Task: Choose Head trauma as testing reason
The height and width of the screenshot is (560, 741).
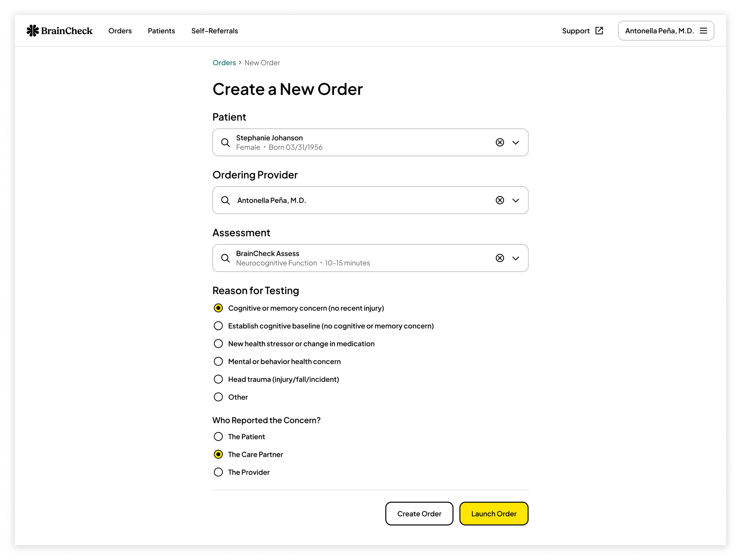Action: coord(218,379)
